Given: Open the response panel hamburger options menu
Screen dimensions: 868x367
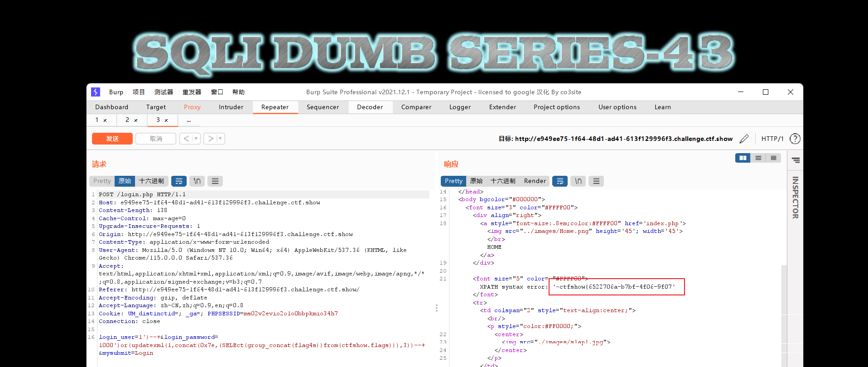Looking at the screenshot, I should pyautogui.click(x=596, y=181).
